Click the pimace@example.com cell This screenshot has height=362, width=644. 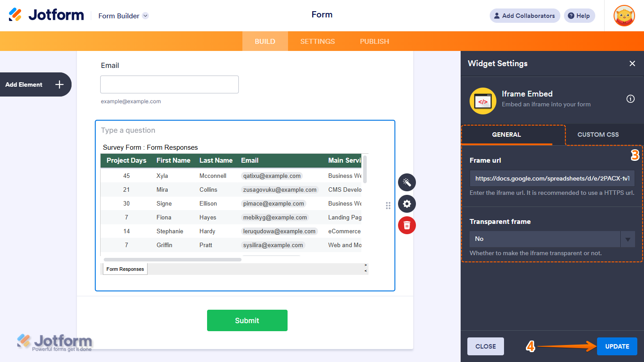click(x=274, y=204)
